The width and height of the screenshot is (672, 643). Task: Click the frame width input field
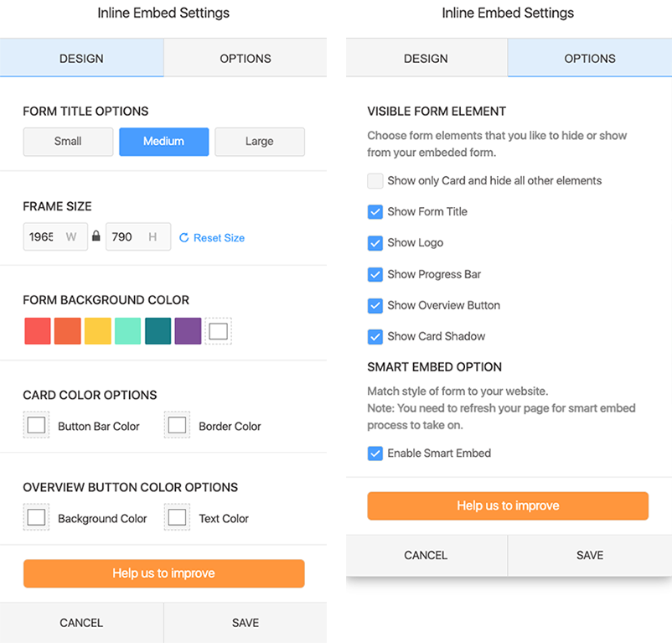pyautogui.click(x=42, y=237)
